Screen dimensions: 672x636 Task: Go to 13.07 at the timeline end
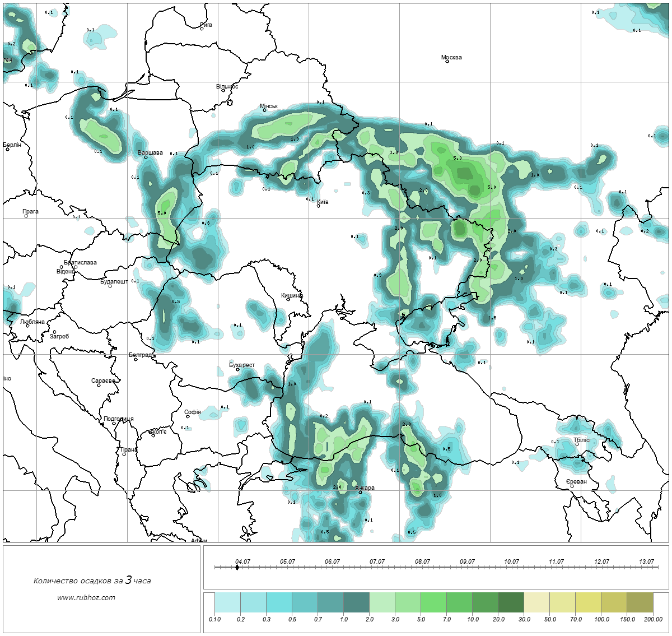646,561
